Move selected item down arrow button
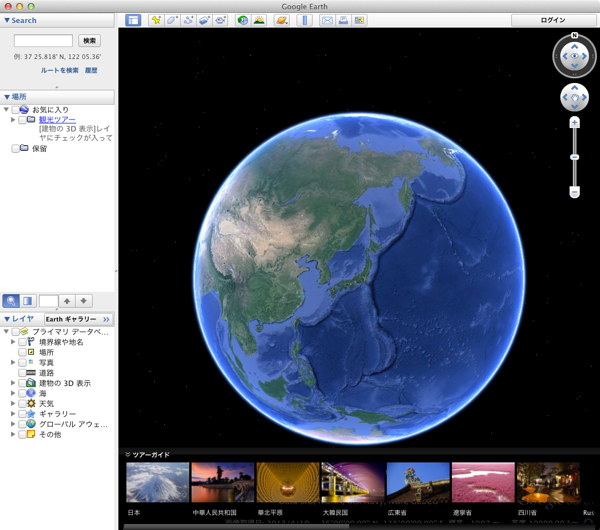This screenshot has width=600, height=530. 84,301
